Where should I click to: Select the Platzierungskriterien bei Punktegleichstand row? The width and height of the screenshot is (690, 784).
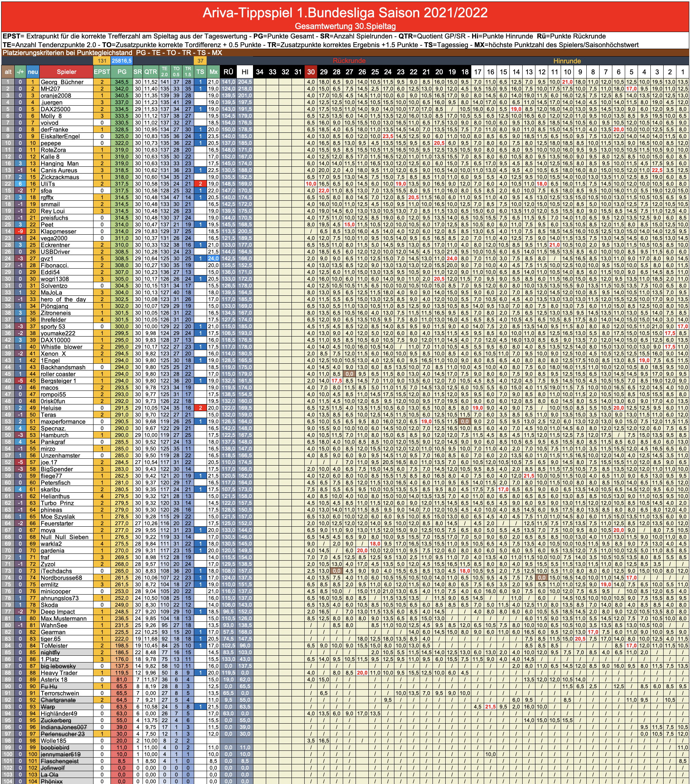click(345, 52)
